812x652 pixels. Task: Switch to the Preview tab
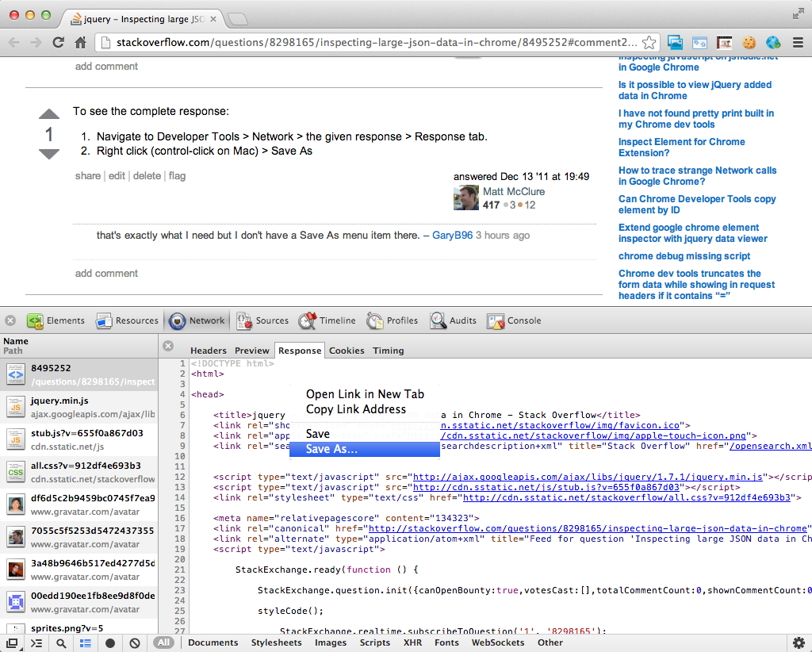pos(251,351)
